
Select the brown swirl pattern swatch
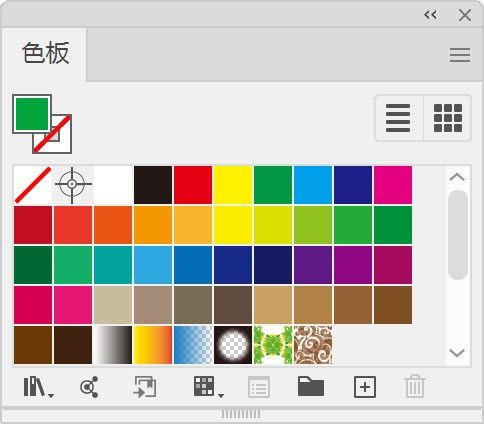click(x=313, y=345)
